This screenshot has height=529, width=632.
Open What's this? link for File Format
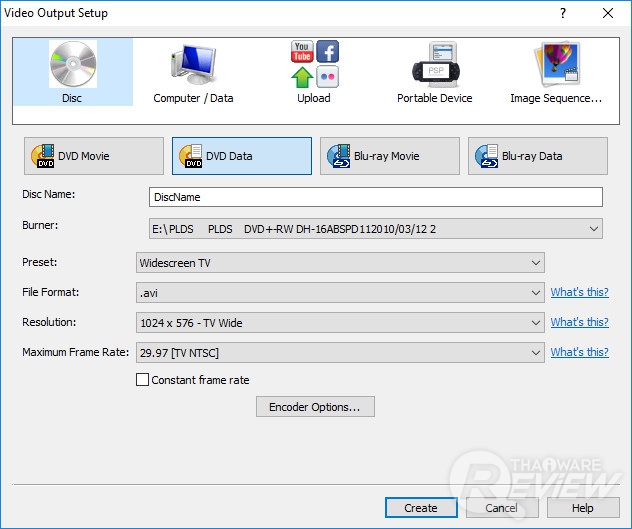coord(580,292)
